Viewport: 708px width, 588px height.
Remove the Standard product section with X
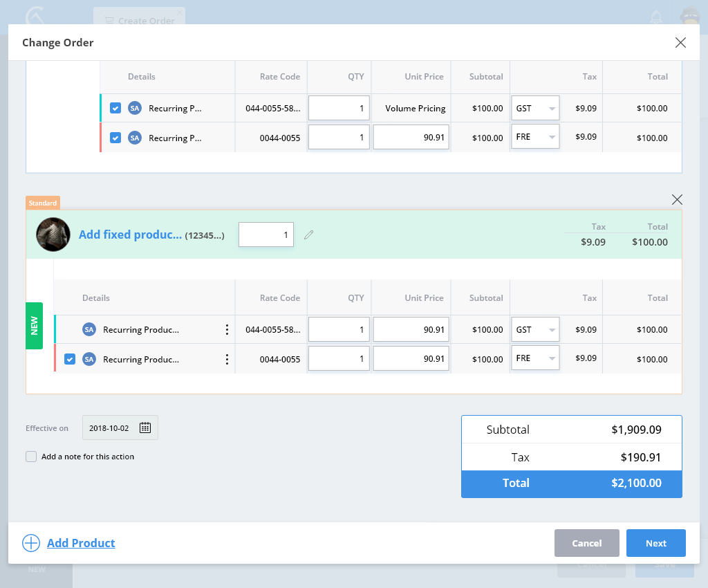[677, 200]
